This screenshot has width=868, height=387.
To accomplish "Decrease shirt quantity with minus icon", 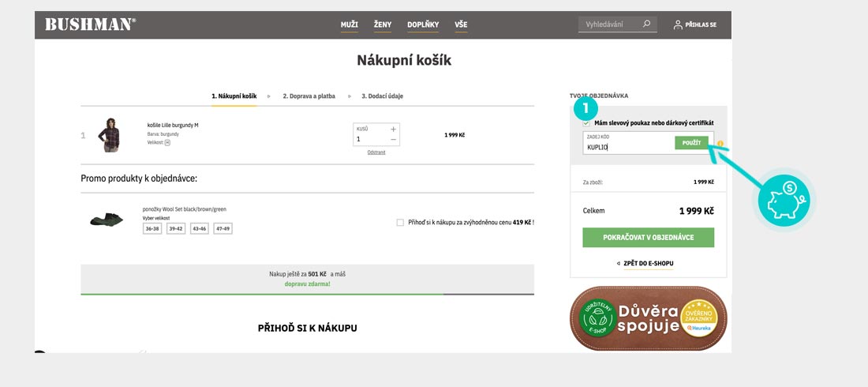I will pyautogui.click(x=394, y=140).
